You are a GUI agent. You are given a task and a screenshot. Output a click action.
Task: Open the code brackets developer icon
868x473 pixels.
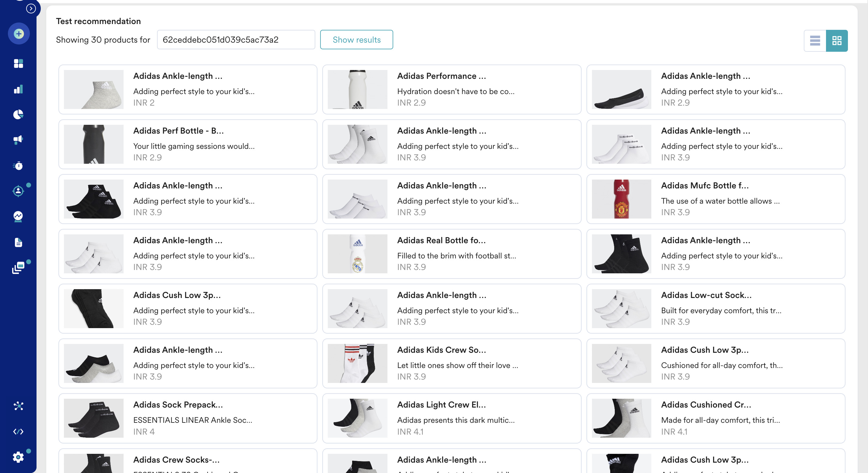click(x=19, y=432)
